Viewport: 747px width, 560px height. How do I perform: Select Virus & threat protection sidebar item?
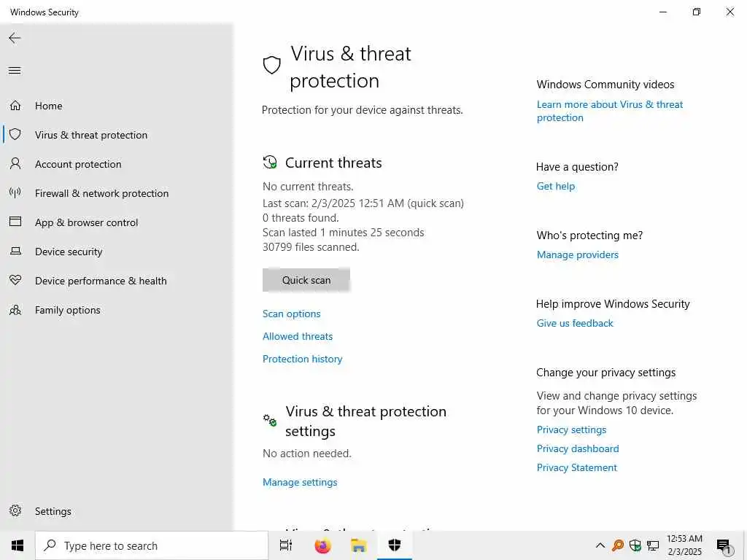[x=91, y=135]
